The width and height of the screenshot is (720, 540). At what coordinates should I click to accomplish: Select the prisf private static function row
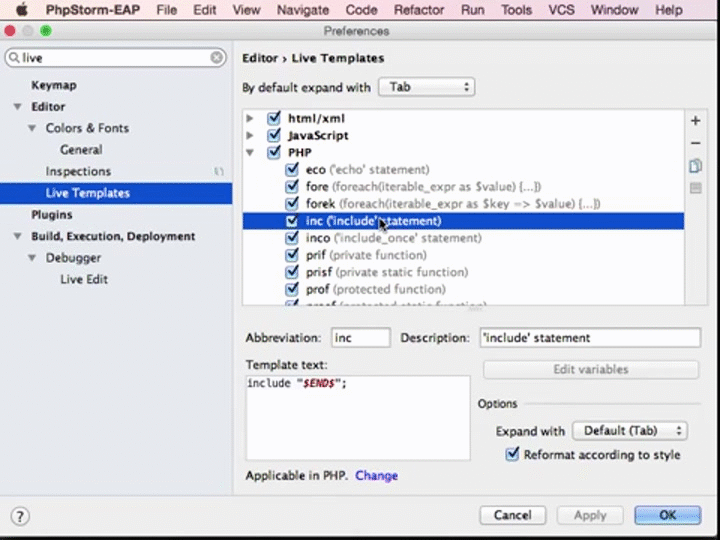[x=463, y=272]
